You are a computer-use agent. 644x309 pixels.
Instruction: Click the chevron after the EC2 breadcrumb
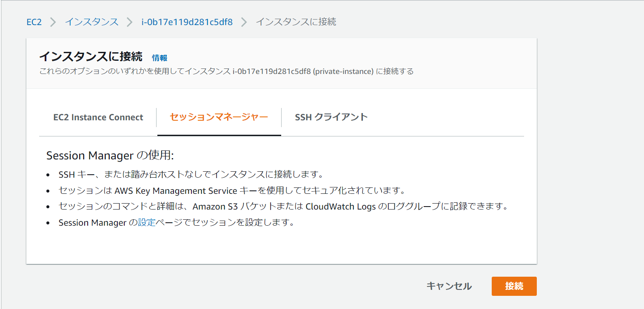(x=52, y=22)
